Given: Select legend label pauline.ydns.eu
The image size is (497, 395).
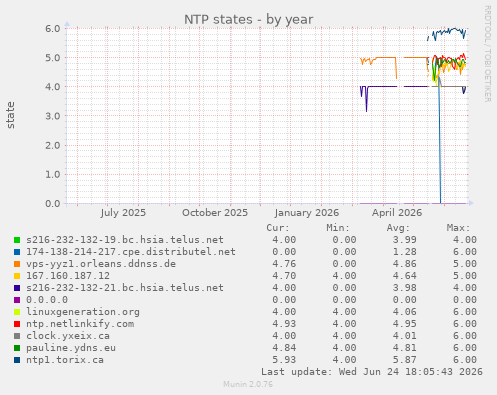Looking at the screenshot, I should tap(71, 348).
